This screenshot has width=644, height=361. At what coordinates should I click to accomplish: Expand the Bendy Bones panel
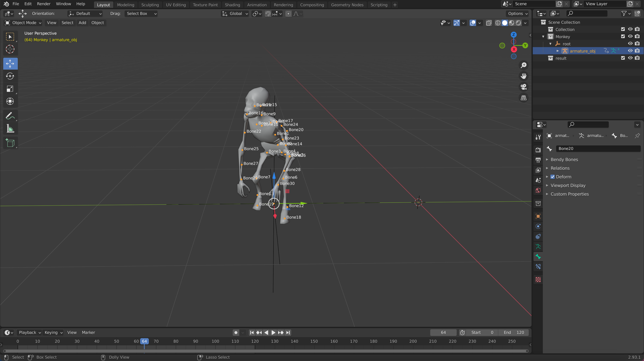564,160
